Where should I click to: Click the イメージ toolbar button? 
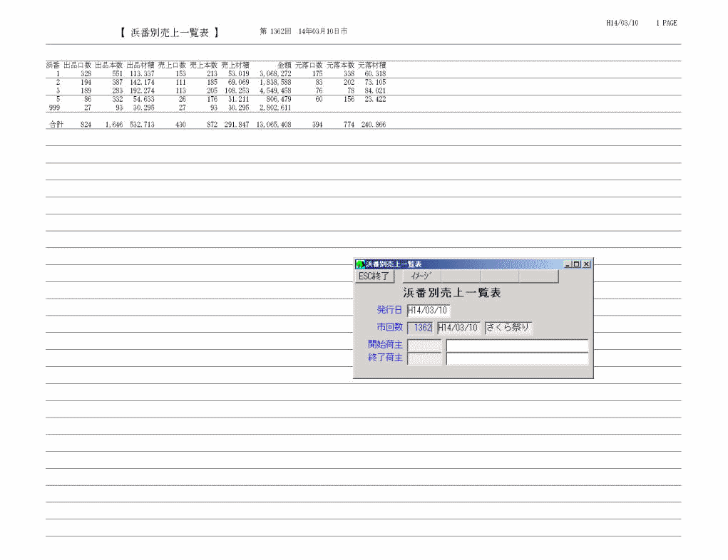coord(421,276)
